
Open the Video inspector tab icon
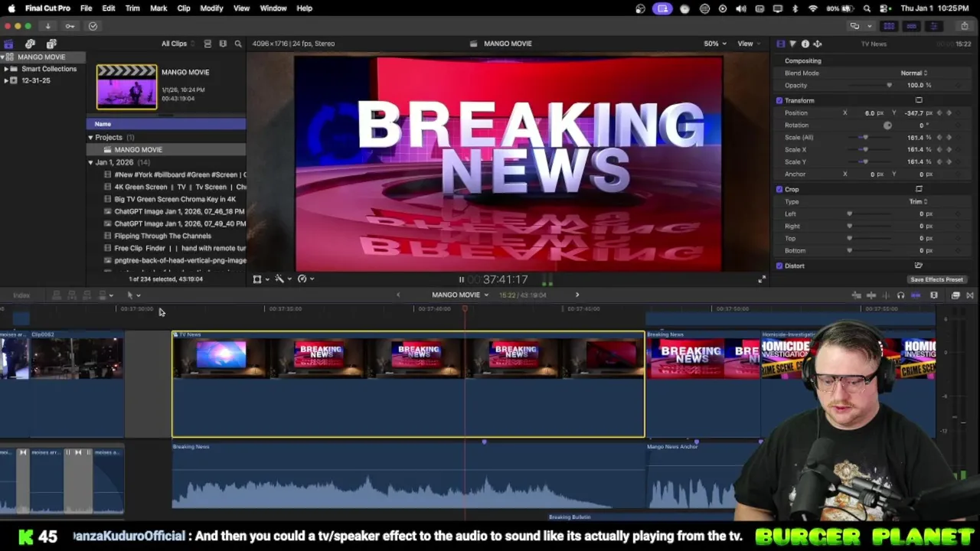coord(780,44)
